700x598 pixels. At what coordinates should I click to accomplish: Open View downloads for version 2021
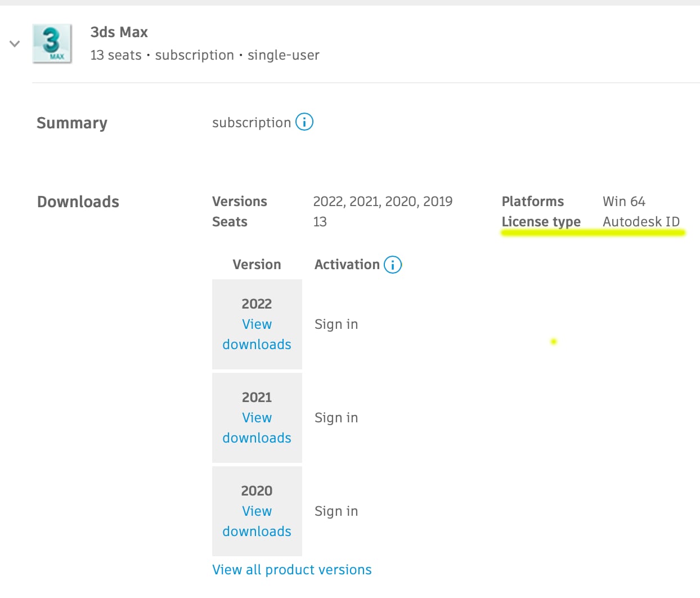[x=257, y=428]
